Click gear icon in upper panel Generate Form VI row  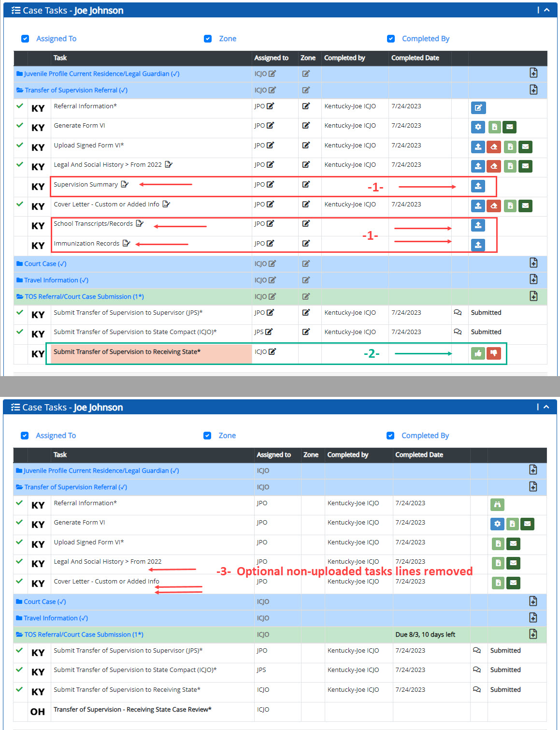pyautogui.click(x=478, y=127)
